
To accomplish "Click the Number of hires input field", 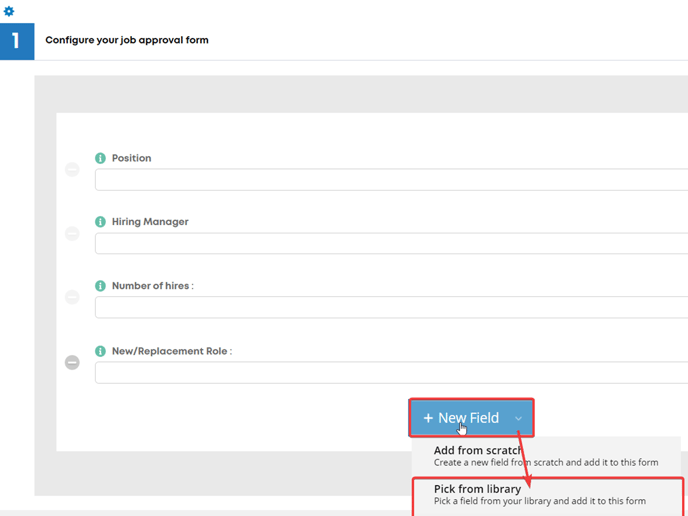I will click(391, 307).
